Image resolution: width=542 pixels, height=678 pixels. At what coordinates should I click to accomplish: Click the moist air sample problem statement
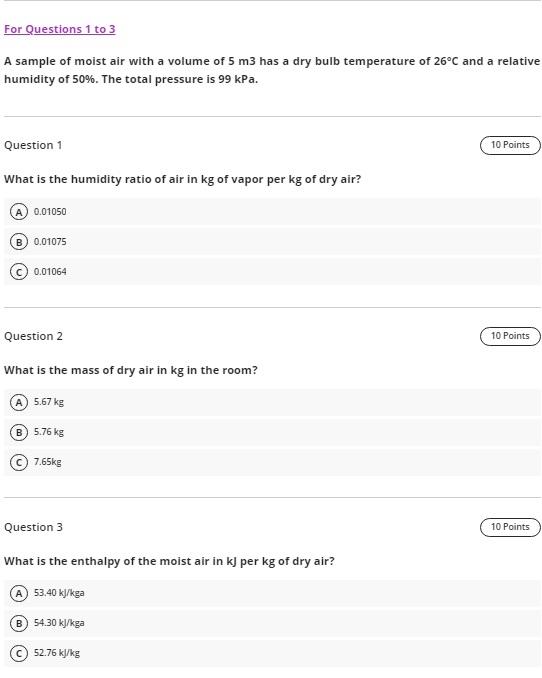pyautogui.click(x=272, y=70)
